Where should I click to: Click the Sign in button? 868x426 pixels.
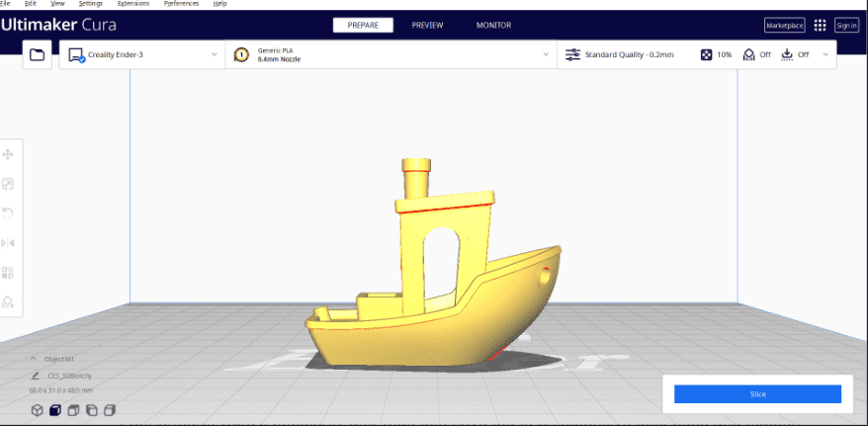click(x=846, y=26)
